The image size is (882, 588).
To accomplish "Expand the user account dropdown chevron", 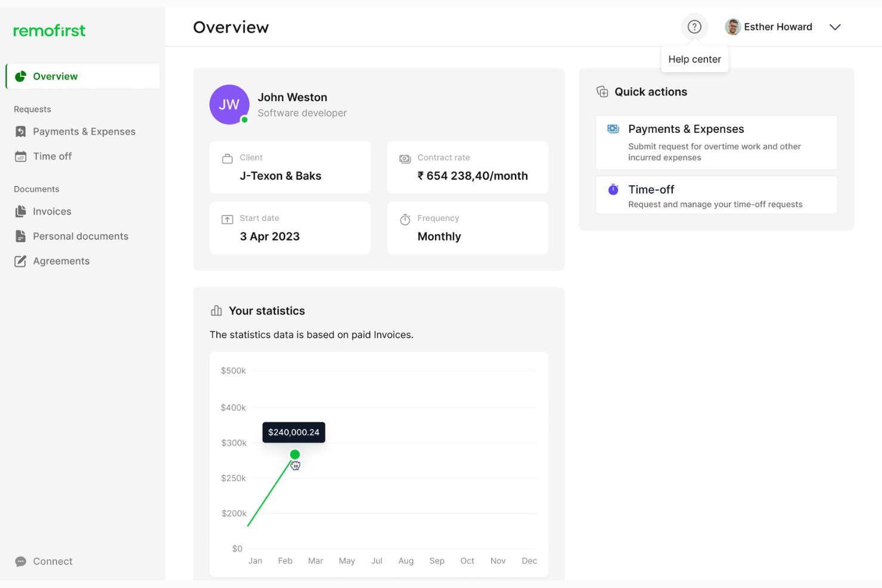I will tap(835, 27).
